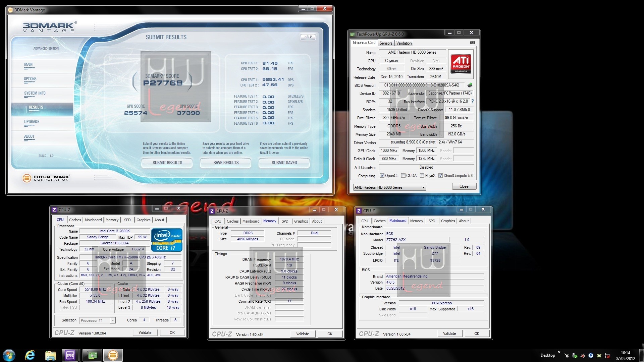644x362 pixels.
Task: Click the Z icon of leftmost CPU-Z window
Action: click(54, 209)
